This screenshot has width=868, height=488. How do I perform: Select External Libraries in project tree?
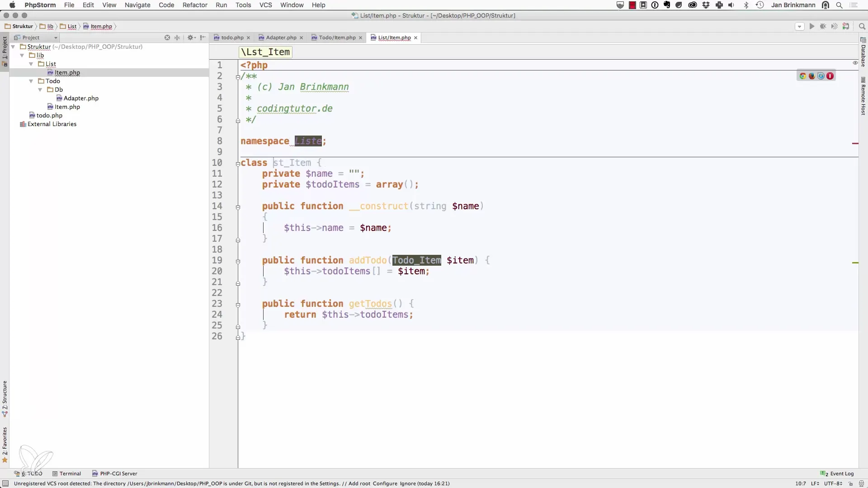click(48, 124)
